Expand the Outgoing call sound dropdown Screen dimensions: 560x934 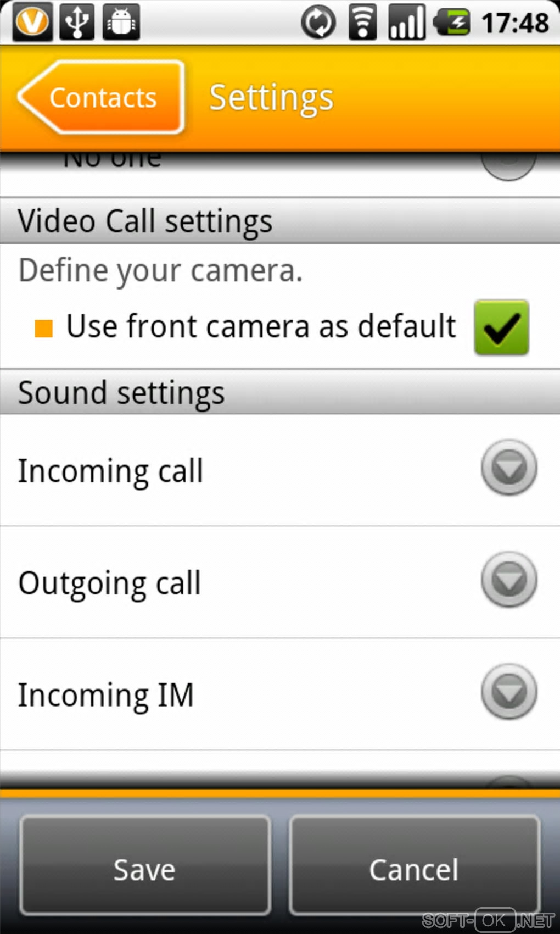tap(509, 580)
